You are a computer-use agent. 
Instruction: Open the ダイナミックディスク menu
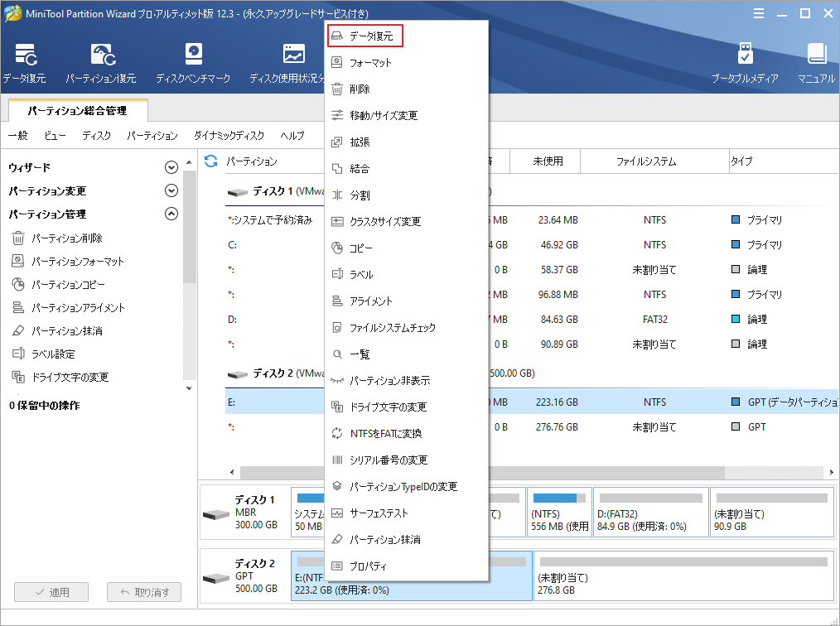(229, 136)
